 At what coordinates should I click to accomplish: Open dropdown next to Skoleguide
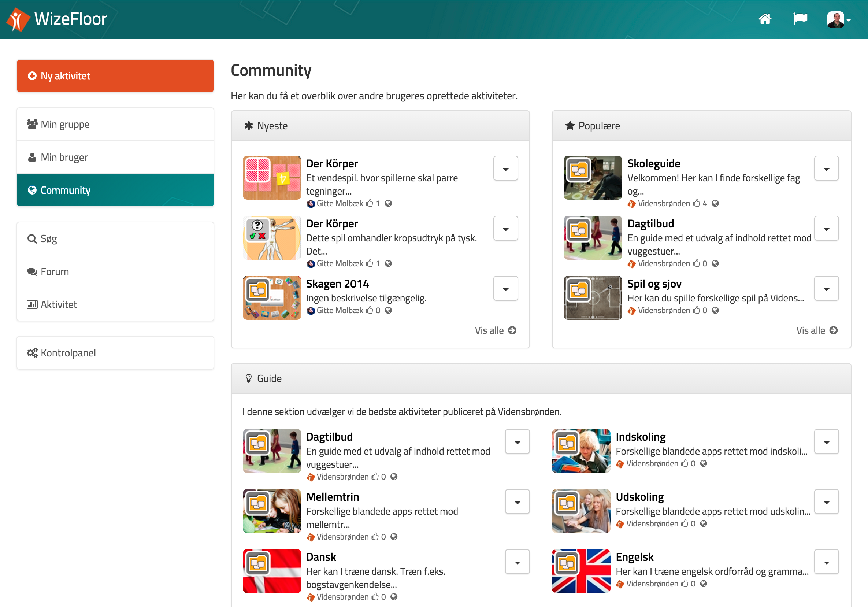[x=826, y=169]
